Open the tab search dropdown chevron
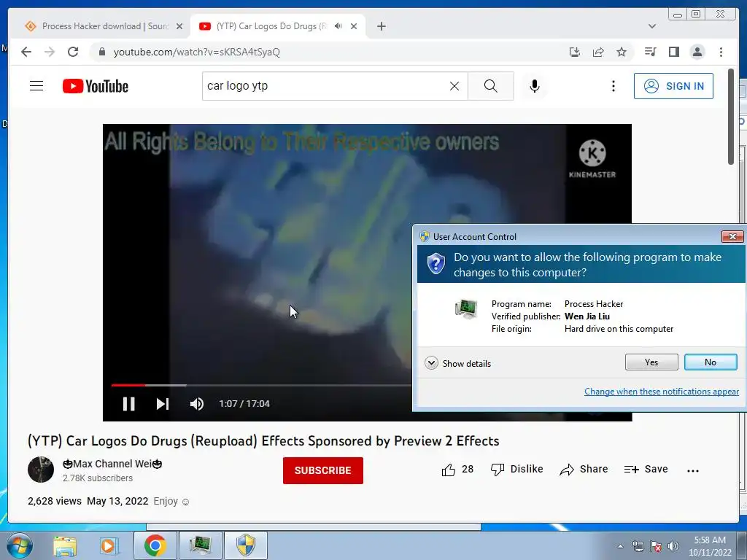 tap(652, 26)
